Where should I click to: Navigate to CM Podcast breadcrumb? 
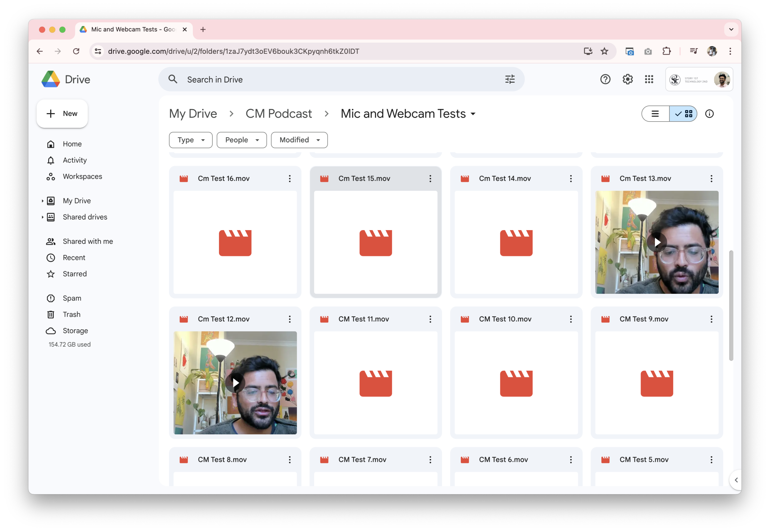coord(278,114)
